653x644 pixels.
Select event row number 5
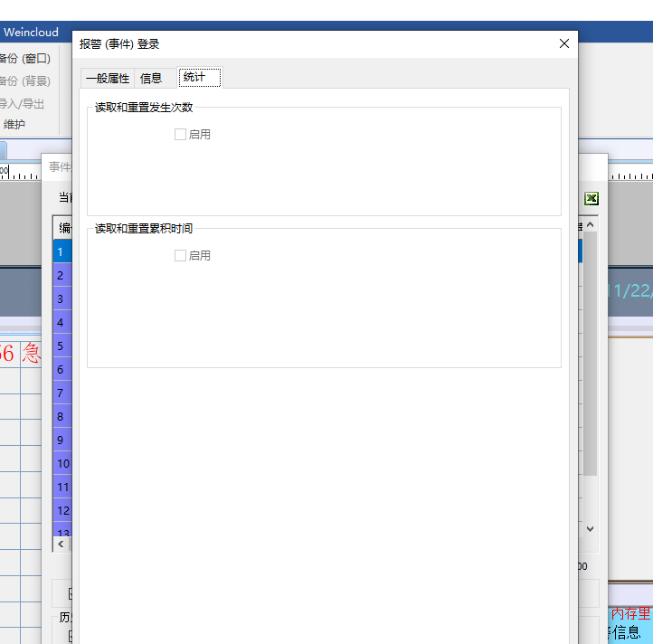pos(62,346)
